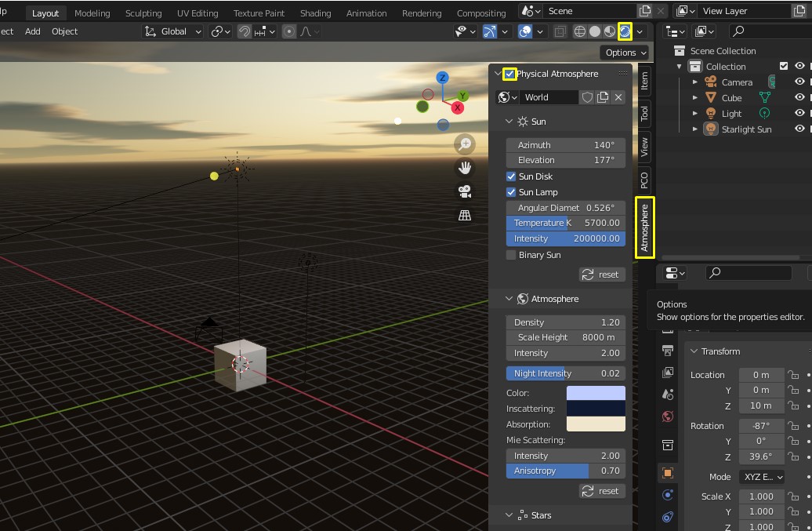Open World properties tab globe icon
812x531 pixels.
click(668, 416)
